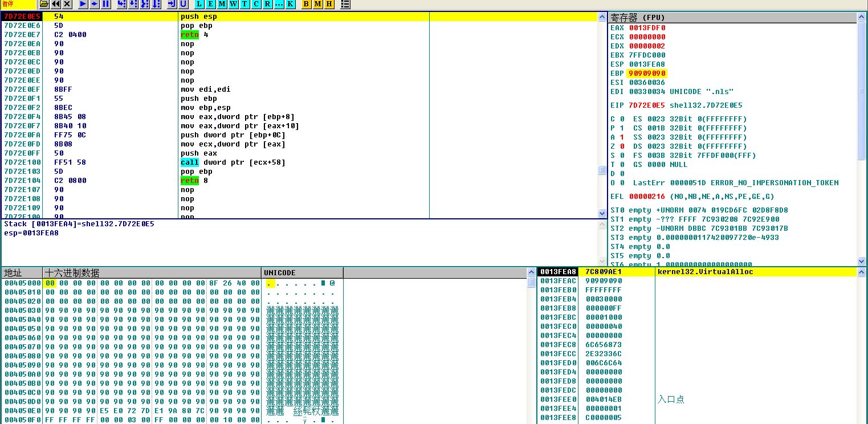868x424 pixels.
Task: Select the highlighted push esp instruction
Action: [199, 17]
